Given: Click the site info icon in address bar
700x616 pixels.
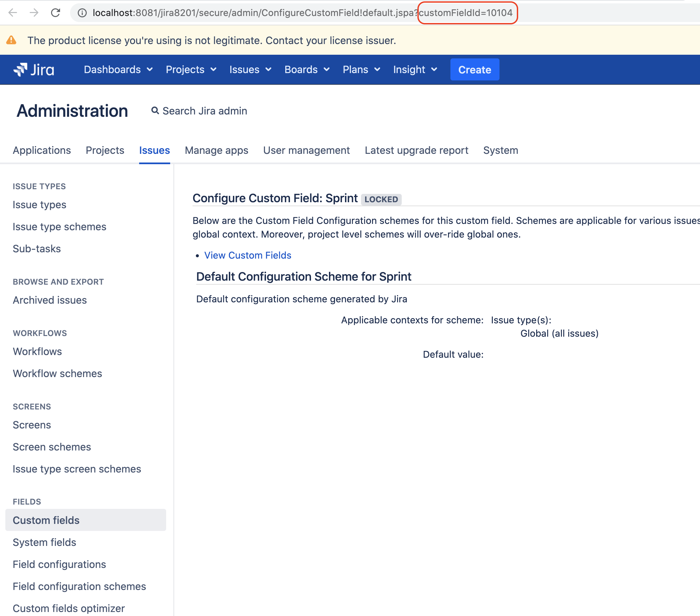Looking at the screenshot, I should click(82, 13).
